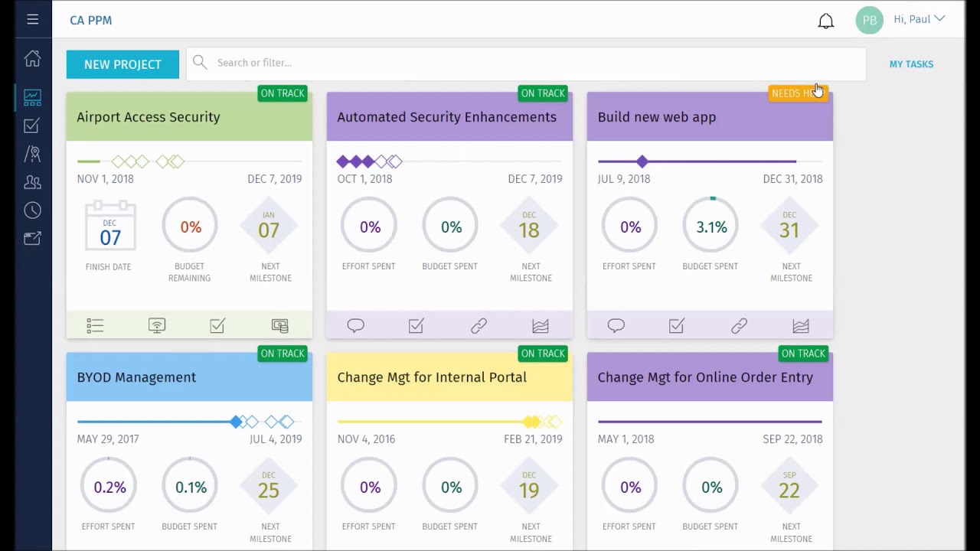Open links icon on Build new web app
The width and height of the screenshot is (980, 551).
(x=739, y=326)
